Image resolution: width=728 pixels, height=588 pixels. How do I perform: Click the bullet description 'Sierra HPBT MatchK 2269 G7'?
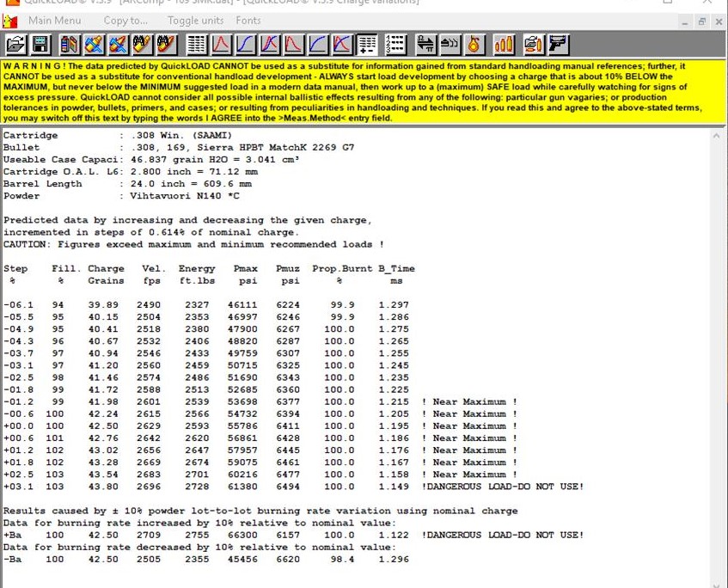pyautogui.click(x=276, y=147)
